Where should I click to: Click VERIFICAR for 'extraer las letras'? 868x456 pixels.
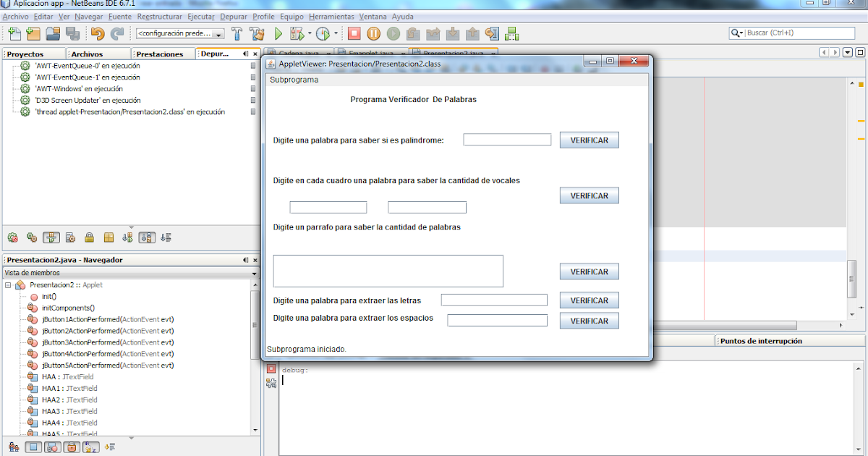[588, 300]
